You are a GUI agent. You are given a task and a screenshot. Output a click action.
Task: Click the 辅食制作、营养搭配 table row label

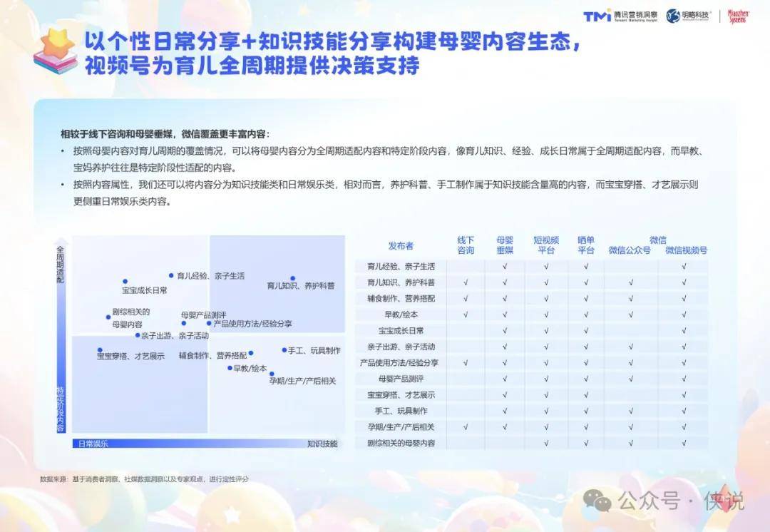click(401, 298)
